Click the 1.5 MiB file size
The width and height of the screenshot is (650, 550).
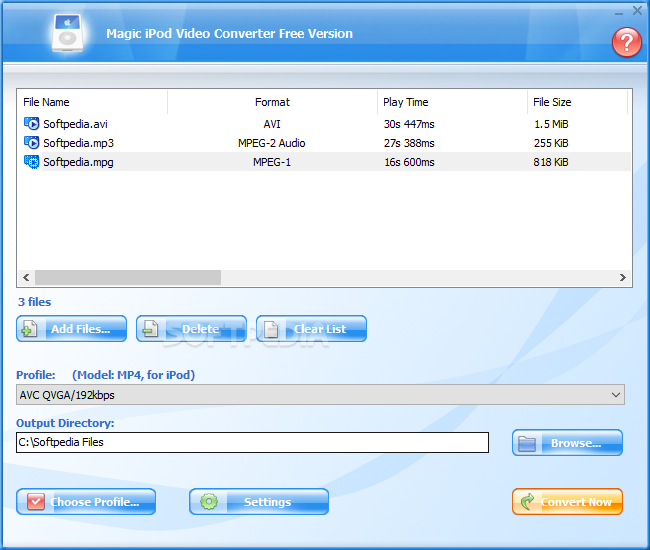click(x=551, y=124)
